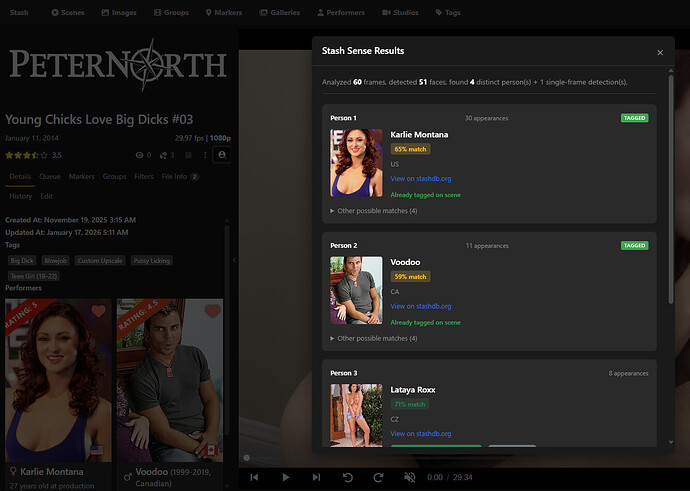Open View on stashdb.org link for Person 2

coord(420,306)
